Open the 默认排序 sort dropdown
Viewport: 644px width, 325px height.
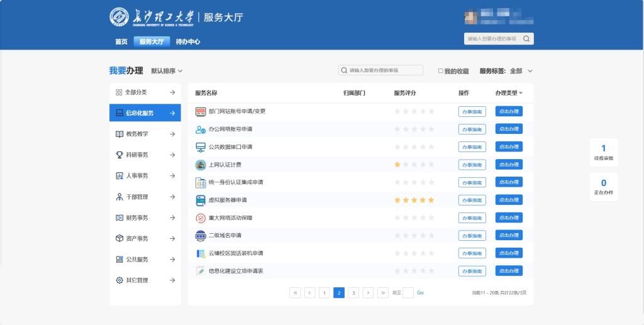[167, 71]
